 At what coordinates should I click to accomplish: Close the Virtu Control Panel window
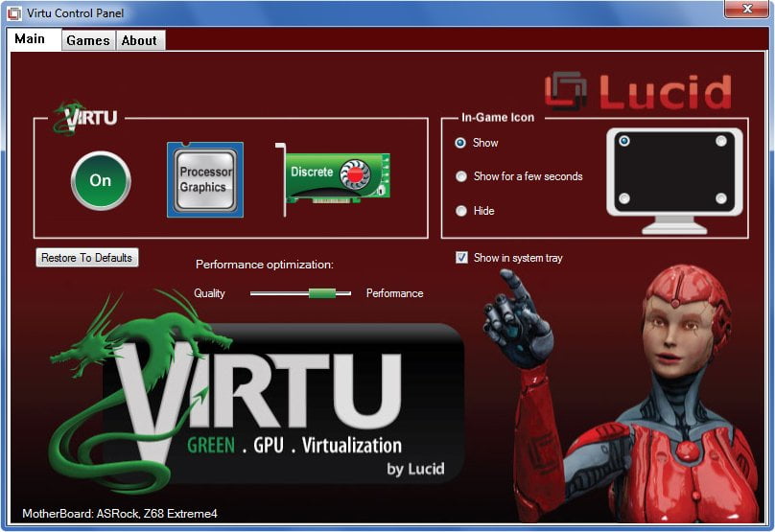click(746, 9)
